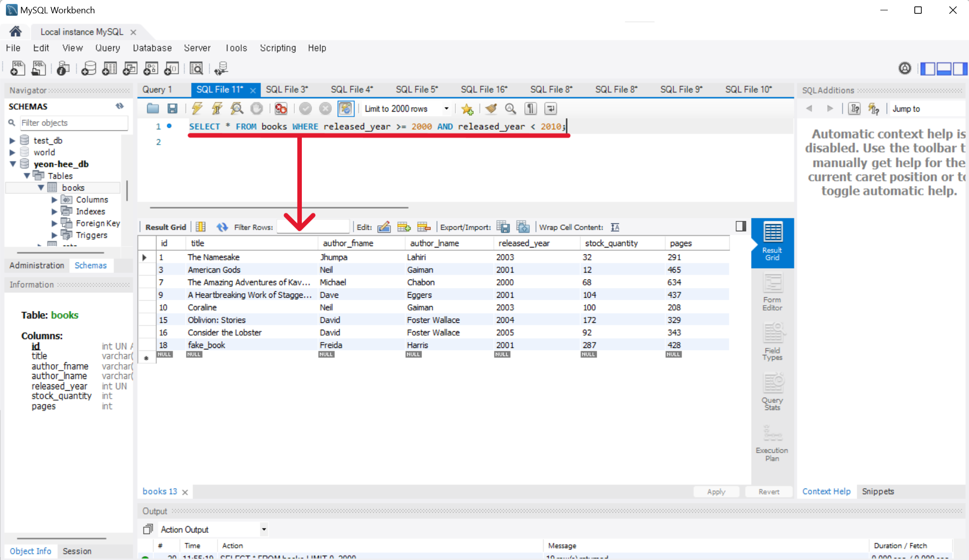Viewport: 969px width, 560px height.
Task: Toggle word wrap in the editor
Action: [x=550, y=109]
